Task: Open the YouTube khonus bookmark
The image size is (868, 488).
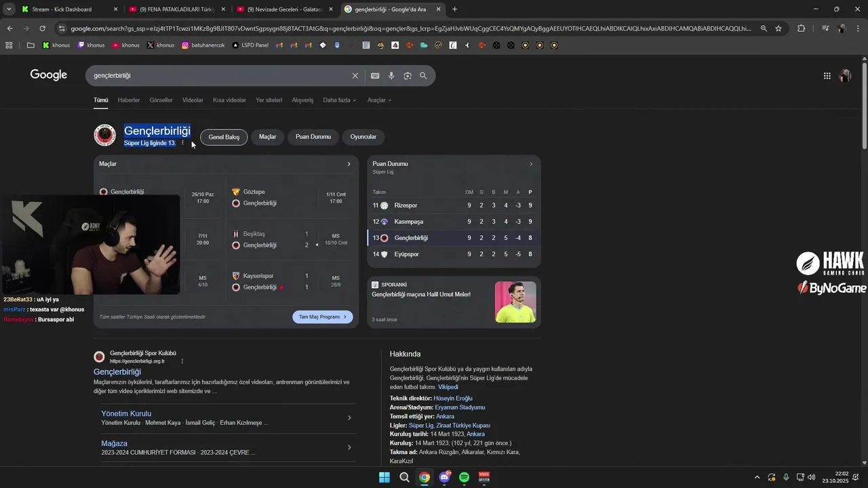Action: coord(125,45)
